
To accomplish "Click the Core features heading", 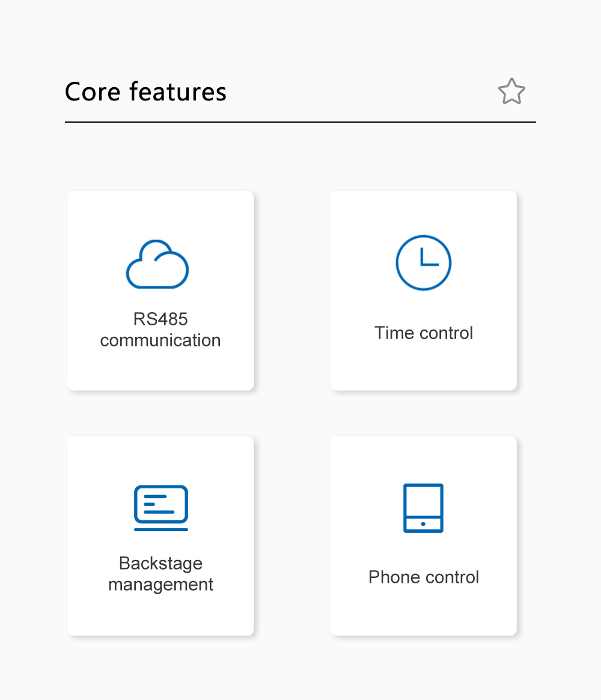I will click(145, 92).
